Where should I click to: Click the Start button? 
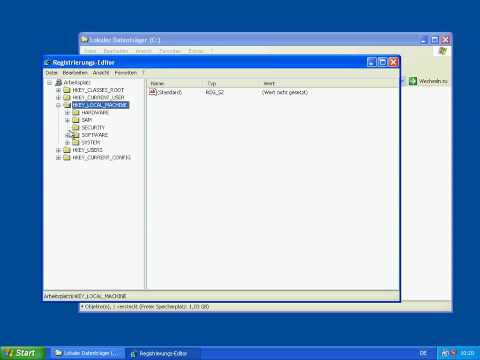pos(22,353)
